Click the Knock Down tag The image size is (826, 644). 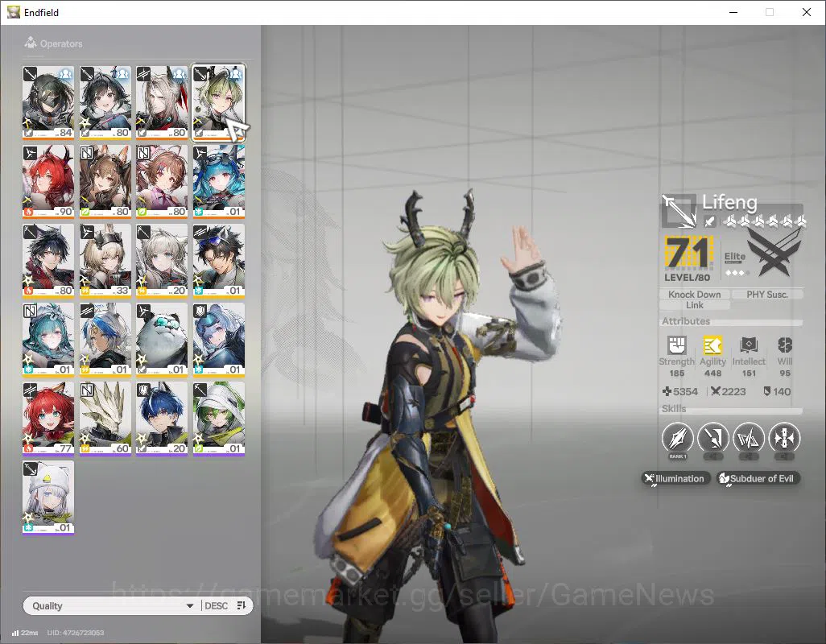point(694,295)
